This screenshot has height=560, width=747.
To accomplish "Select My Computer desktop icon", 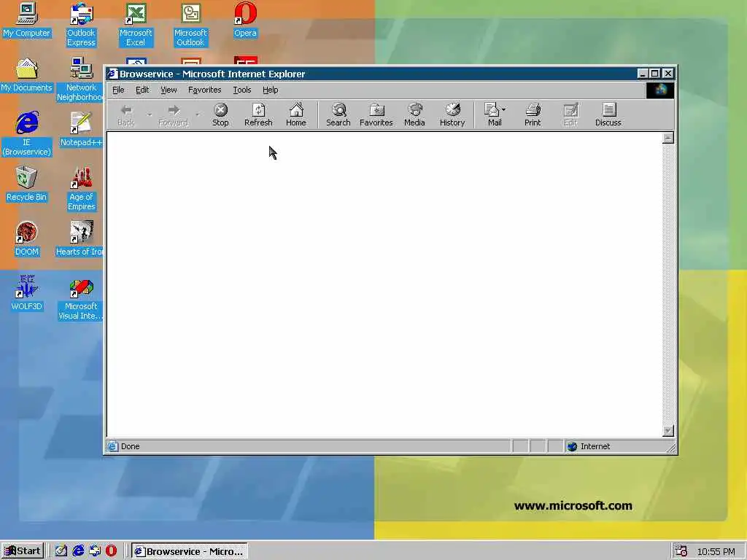I will click(26, 20).
